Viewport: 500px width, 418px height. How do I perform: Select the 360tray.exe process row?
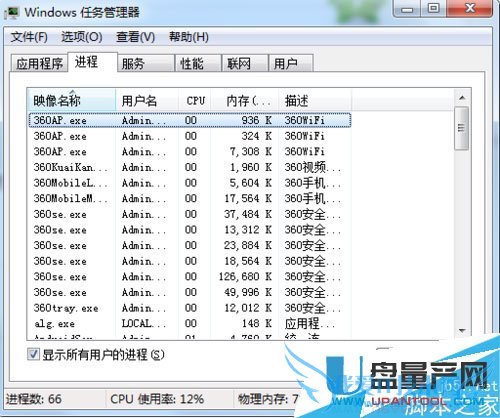click(x=190, y=308)
